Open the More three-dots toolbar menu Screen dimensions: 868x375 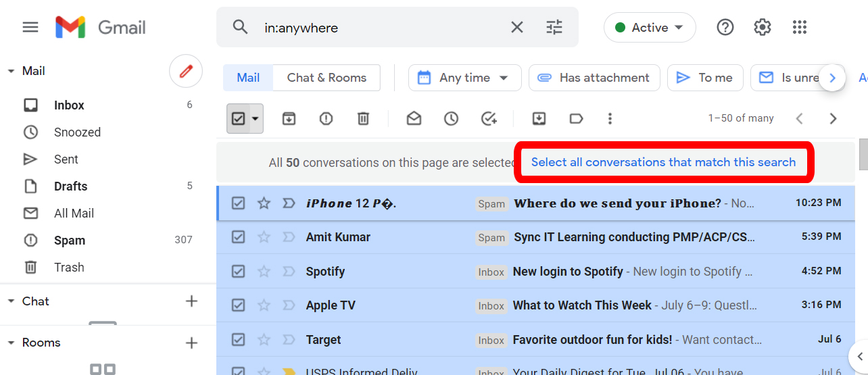pyautogui.click(x=610, y=118)
